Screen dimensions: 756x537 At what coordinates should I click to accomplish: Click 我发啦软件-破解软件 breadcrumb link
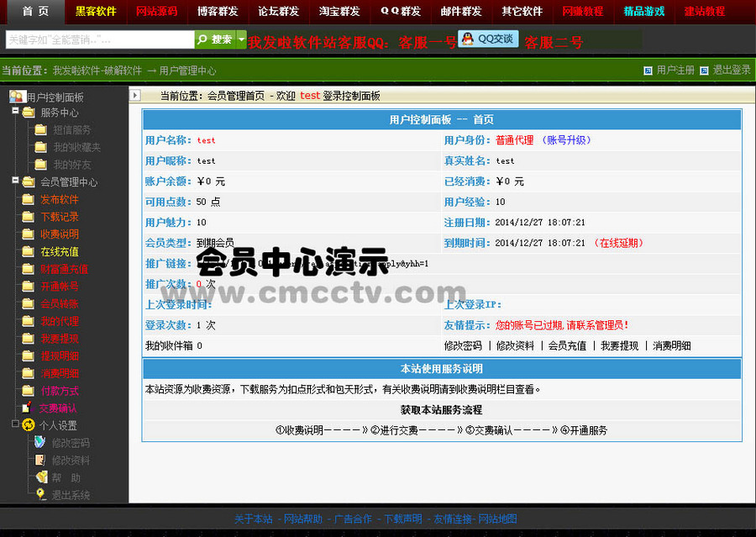click(97, 71)
